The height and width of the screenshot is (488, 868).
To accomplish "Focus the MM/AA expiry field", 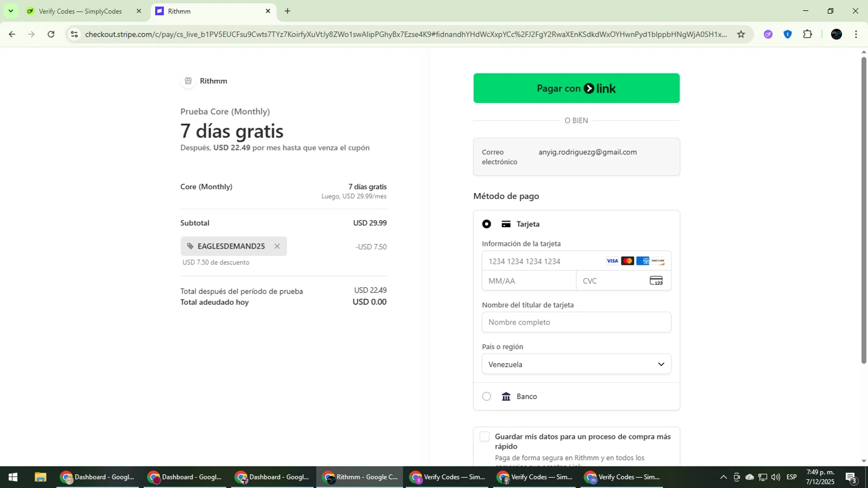I will tap(529, 281).
